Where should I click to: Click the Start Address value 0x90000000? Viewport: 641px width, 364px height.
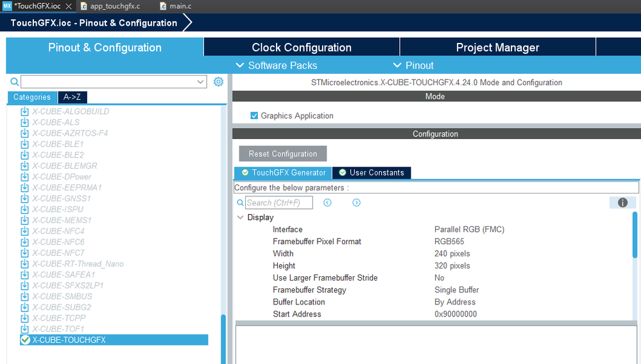456,314
